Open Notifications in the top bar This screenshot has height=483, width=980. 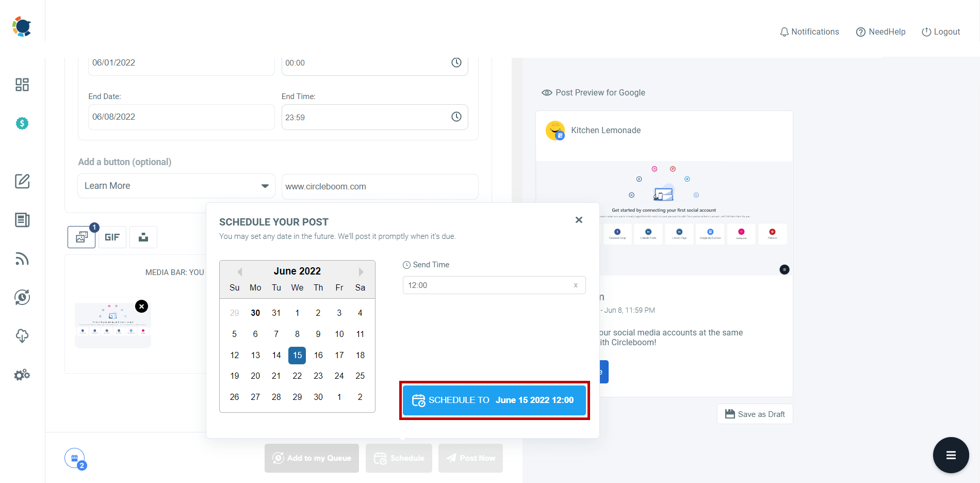click(x=809, y=31)
